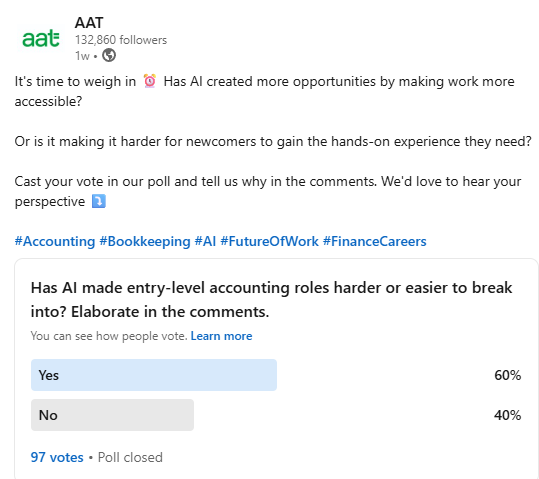Click the poll question heading
Viewport: 539px width, 479px height.
(x=272, y=300)
